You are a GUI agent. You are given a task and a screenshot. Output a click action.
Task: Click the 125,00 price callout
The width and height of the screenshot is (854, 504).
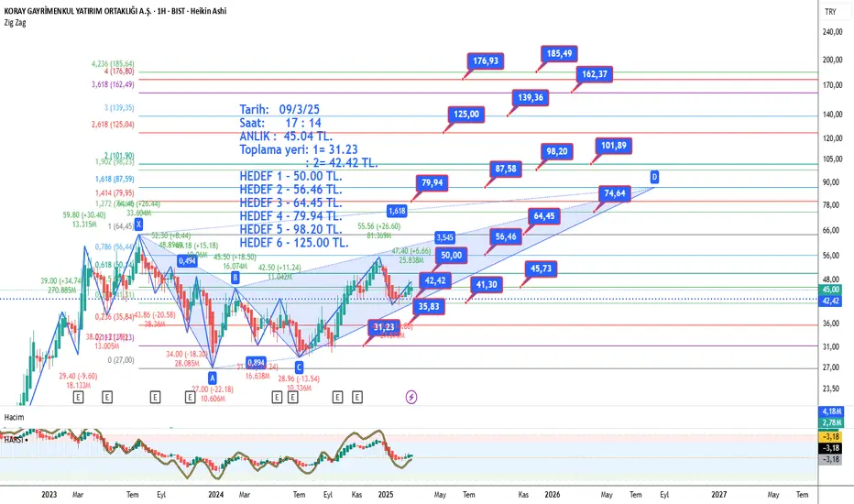[466, 115]
